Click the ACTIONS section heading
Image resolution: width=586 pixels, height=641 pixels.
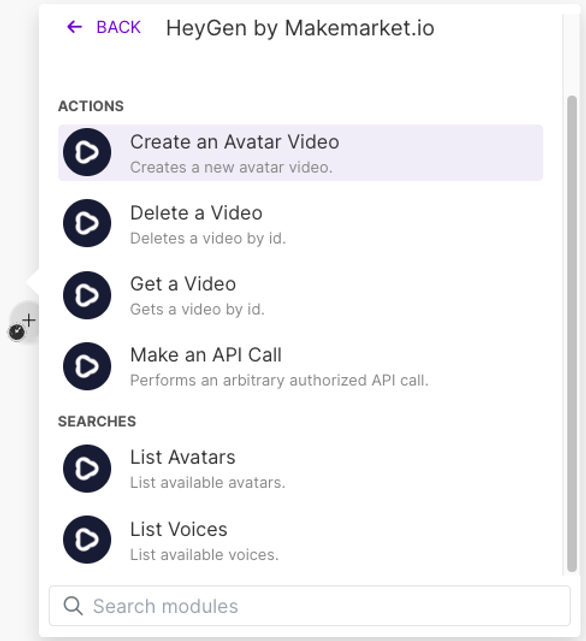[91, 106]
